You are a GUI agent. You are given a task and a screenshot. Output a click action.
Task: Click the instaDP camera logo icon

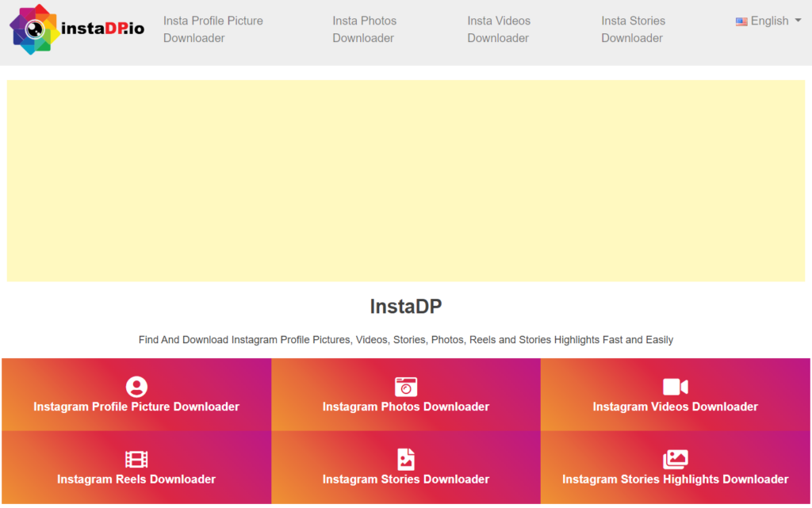tap(35, 29)
